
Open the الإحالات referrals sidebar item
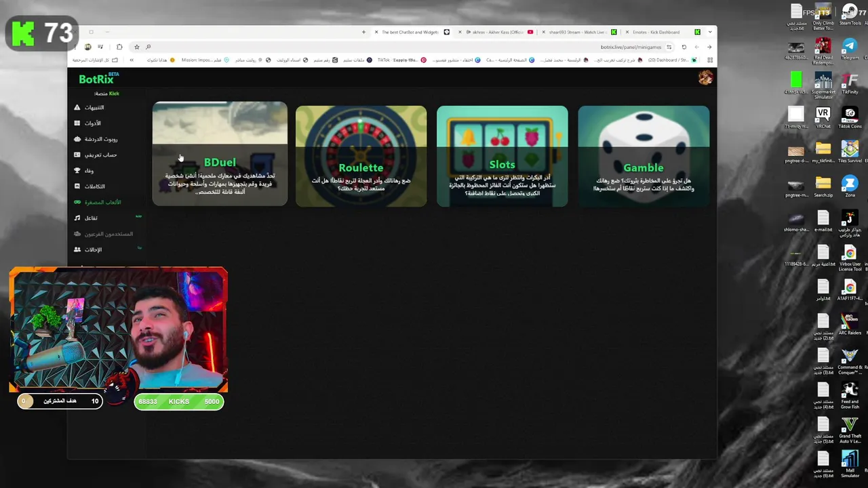pos(88,249)
